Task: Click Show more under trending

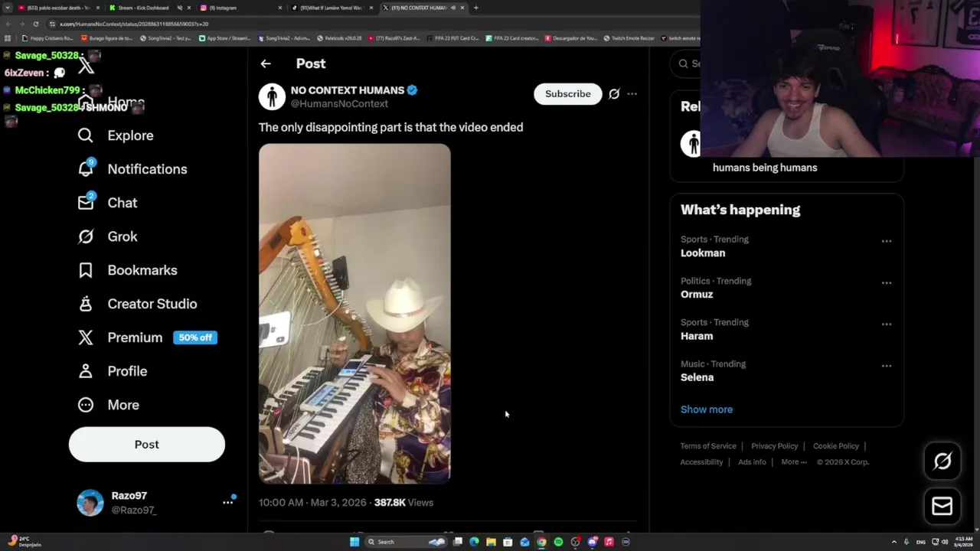Action: [x=707, y=409]
